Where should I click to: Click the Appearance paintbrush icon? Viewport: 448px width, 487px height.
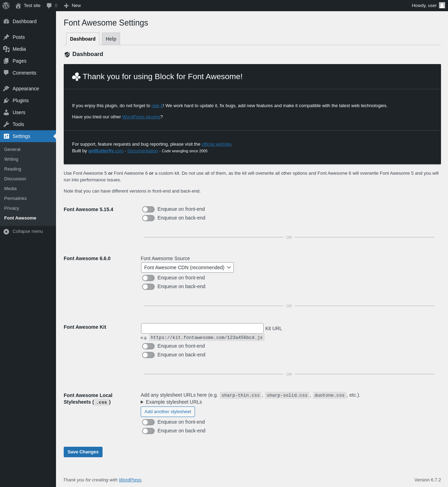point(6,89)
